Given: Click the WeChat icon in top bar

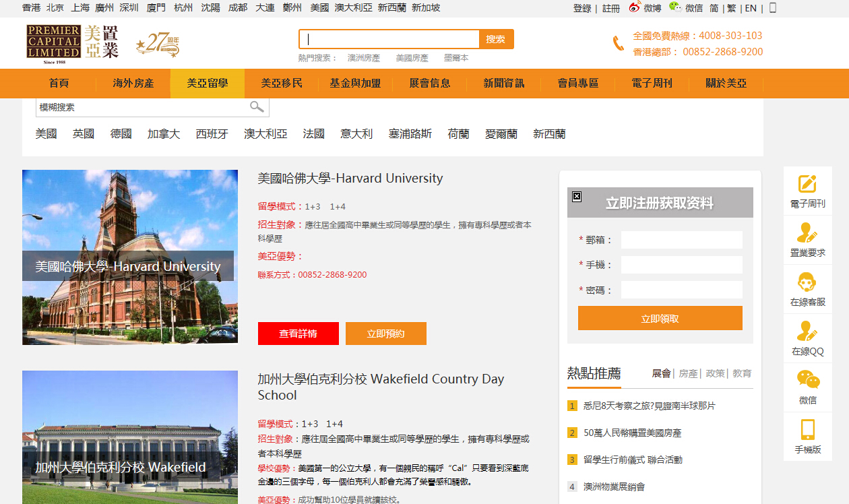Looking at the screenshot, I should [x=675, y=7].
